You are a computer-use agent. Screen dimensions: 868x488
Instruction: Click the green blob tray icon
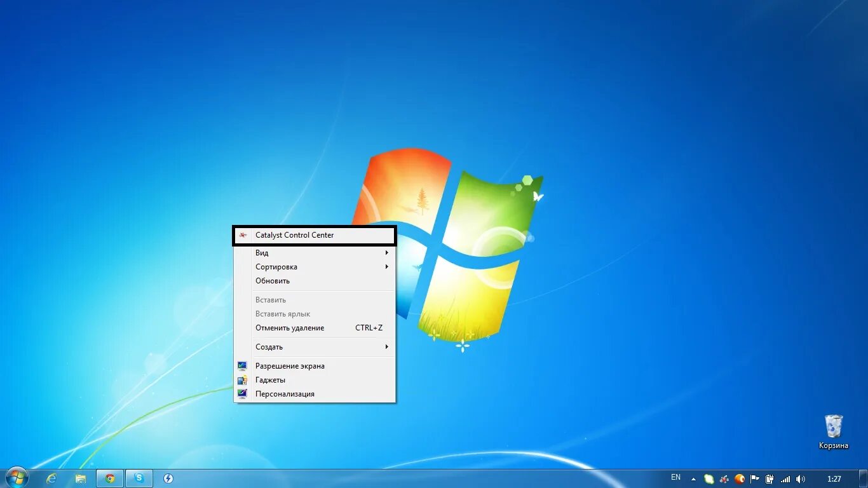coord(709,479)
